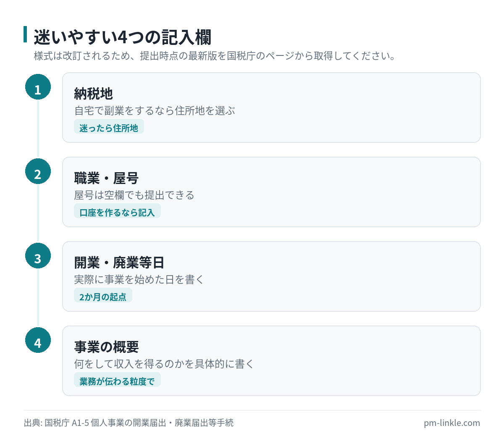Select the text 実際に事業を始めた日を書く
This screenshot has height=436, width=504.
[139, 280]
